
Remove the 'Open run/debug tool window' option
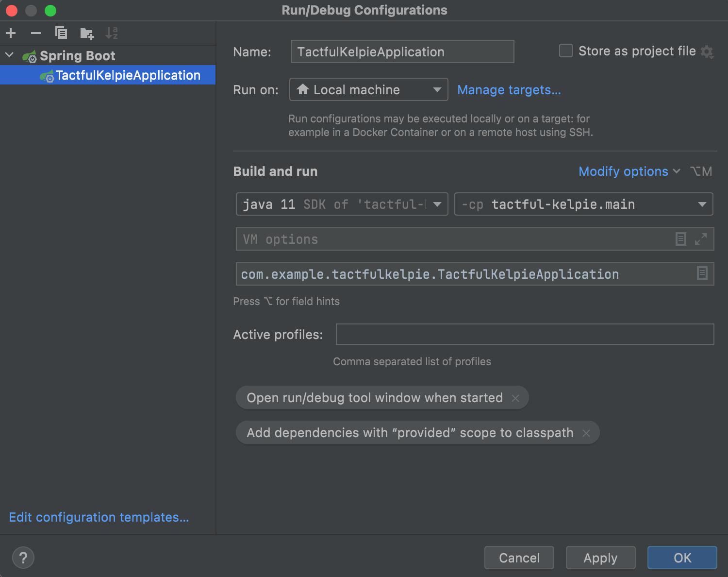click(x=515, y=398)
